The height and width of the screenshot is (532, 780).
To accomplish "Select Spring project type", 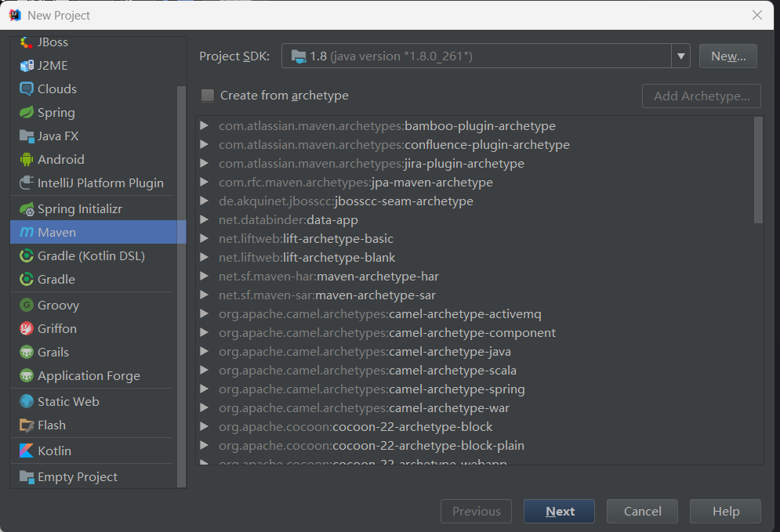I will [56, 113].
